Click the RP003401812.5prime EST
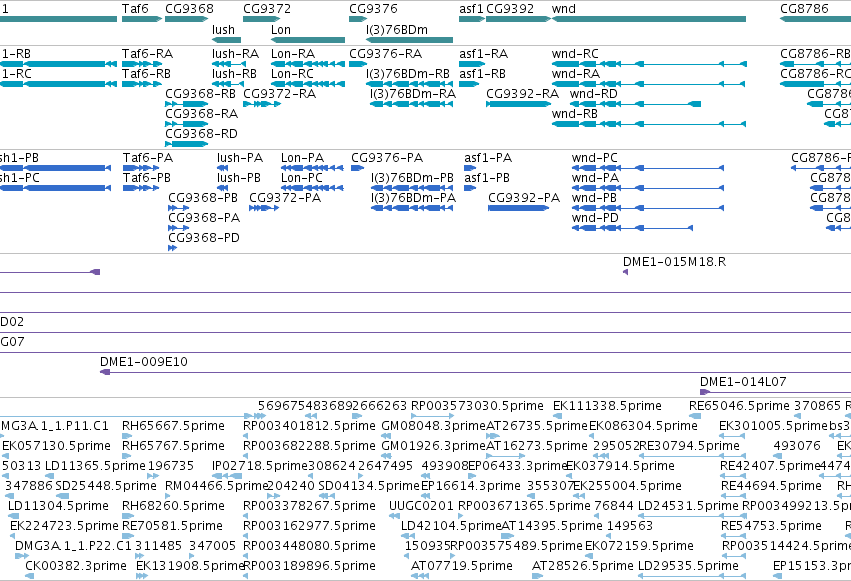Viewport: 851px width, 581px height. pos(245,436)
